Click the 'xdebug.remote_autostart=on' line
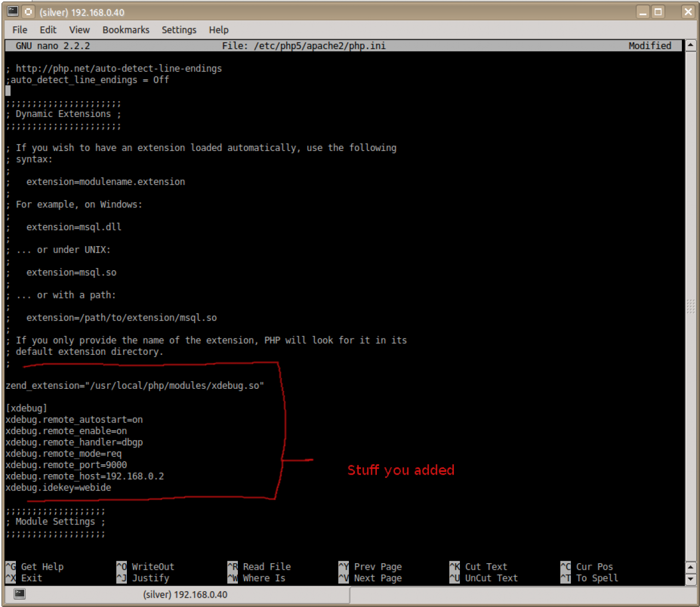The width and height of the screenshot is (700, 607). [x=74, y=419]
